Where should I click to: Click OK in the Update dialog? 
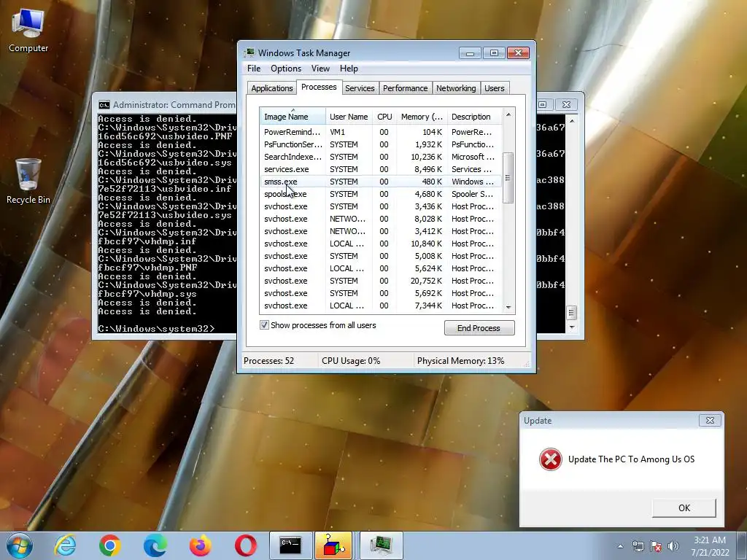coord(684,508)
